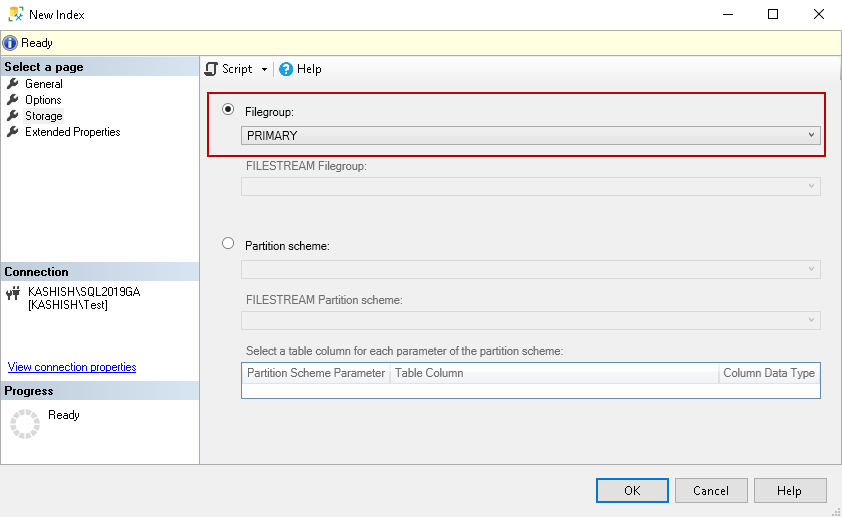Image resolution: width=842 pixels, height=517 pixels.
Task: Click the Script icon in toolbar
Action: tap(211, 69)
